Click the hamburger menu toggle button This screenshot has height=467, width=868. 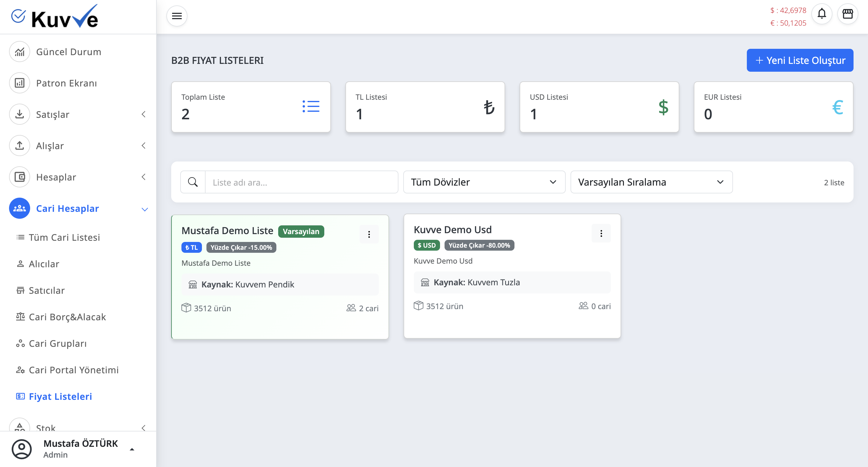pos(177,16)
